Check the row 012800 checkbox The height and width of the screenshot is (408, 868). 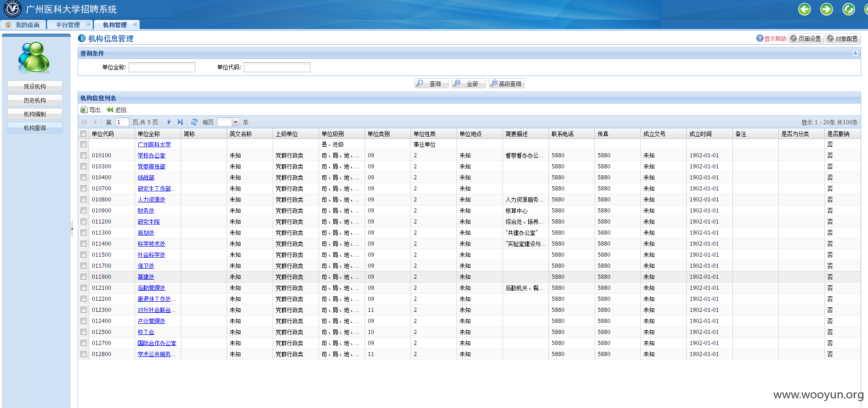pyautogui.click(x=83, y=354)
